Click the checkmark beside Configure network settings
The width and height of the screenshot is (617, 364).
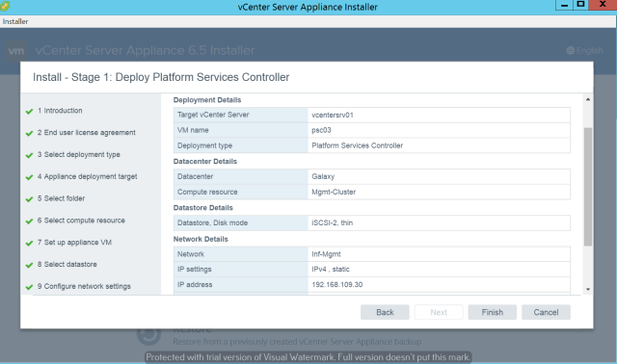tap(29, 287)
